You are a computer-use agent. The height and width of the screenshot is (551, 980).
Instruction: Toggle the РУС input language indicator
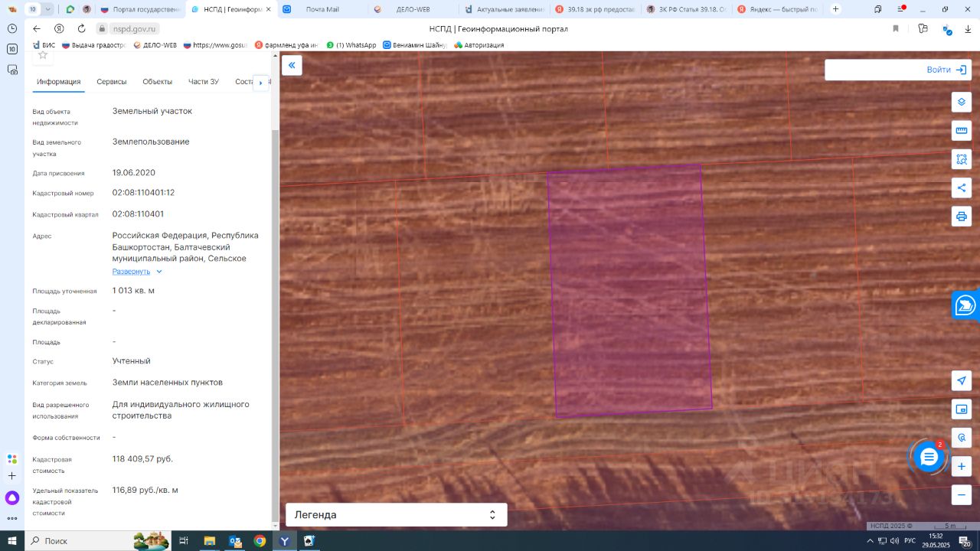pos(910,540)
